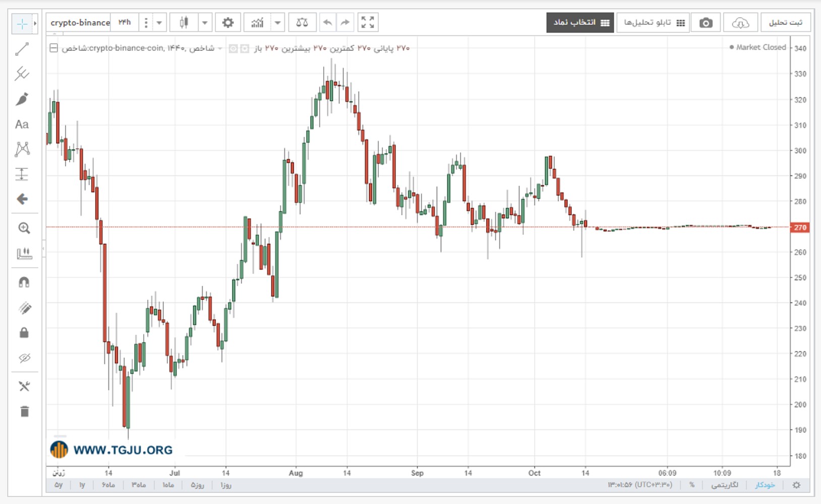Open chart settings gear in top toolbar
The width and height of the screenshot is (821, 504).
(228, 22)
